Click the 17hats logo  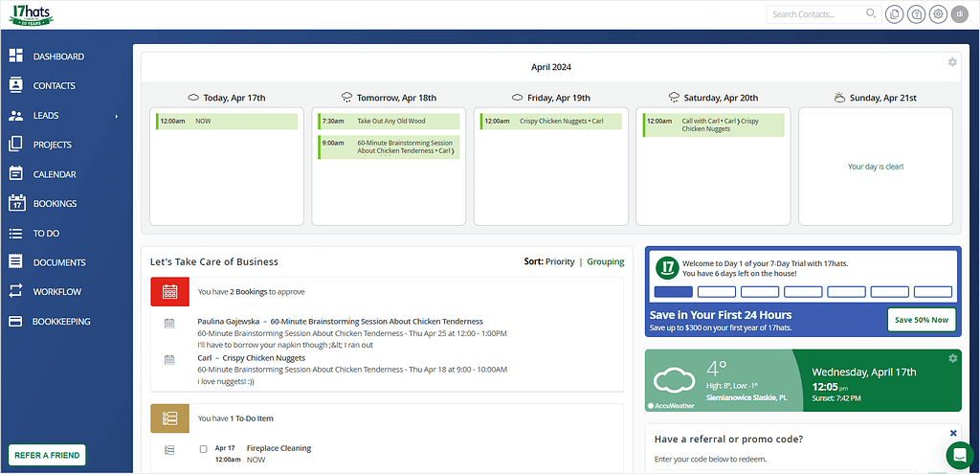point(32,13)
